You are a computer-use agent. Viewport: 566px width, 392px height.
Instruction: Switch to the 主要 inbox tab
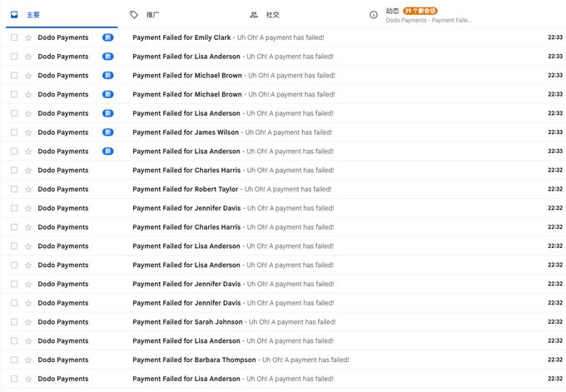62,15
